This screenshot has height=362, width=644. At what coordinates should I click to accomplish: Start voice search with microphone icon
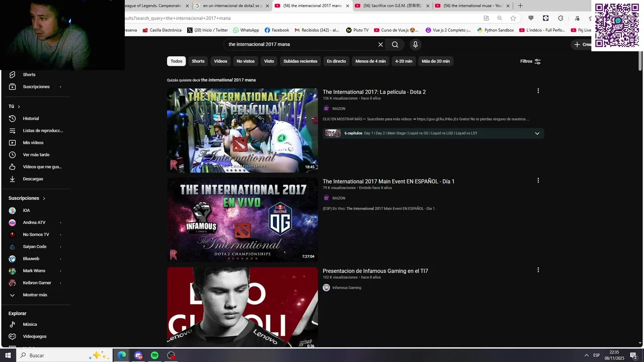tap(415, 44)
